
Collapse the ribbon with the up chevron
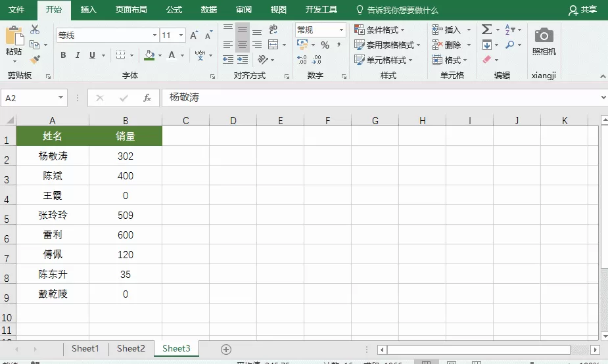tap(603, 76)
